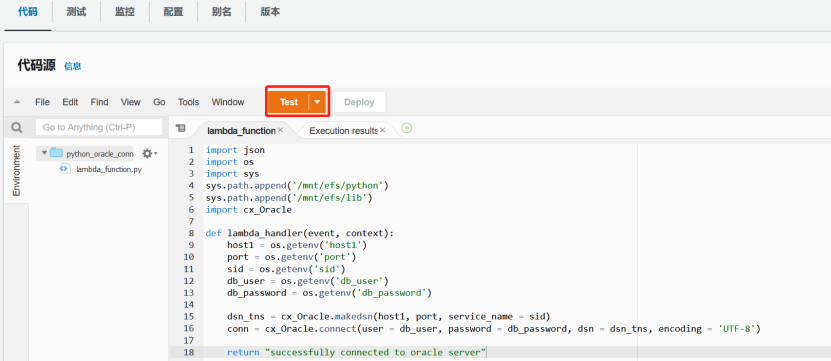
Task: Collapse the python_oracle_conn folder
Action: [44, 153]
